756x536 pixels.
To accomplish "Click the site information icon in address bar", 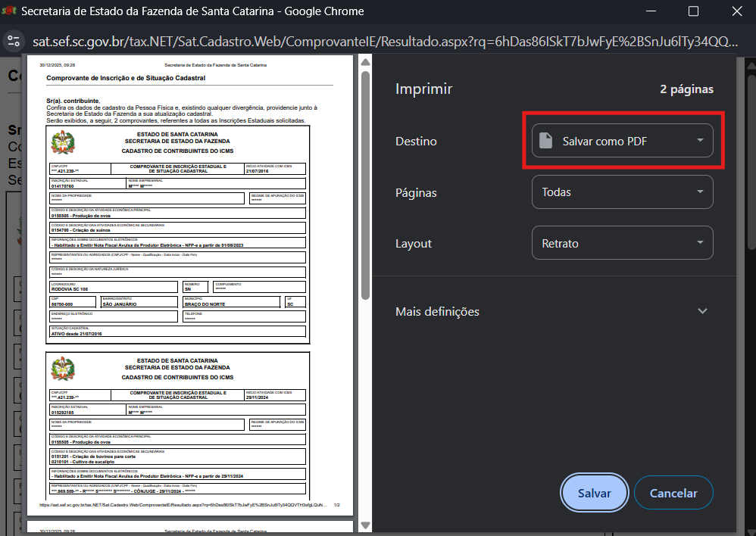I will 13,40.
